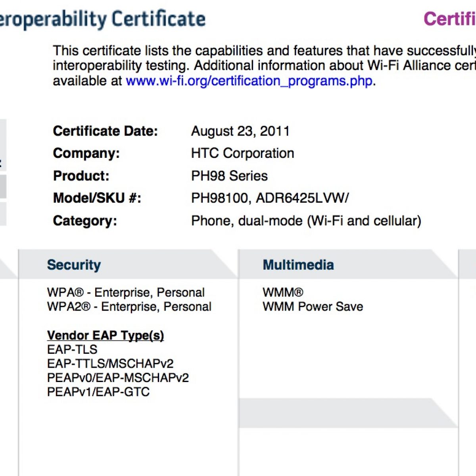Select the WMM Power Save item
Image resolution: width=476 pixels, height=476 pixels.
tap(313, 307)
